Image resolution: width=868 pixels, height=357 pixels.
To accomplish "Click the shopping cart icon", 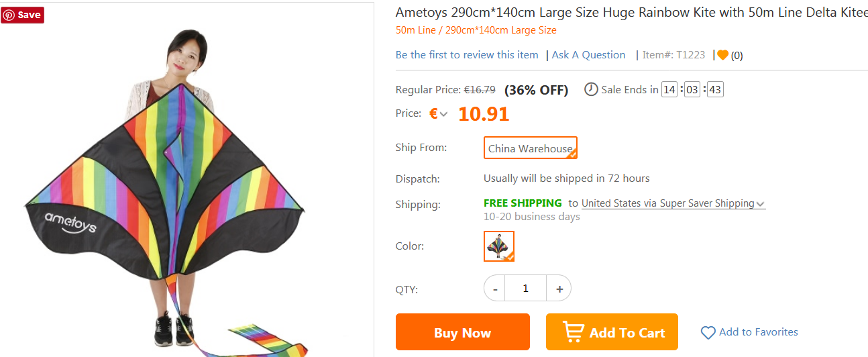I will pyautogui.click(x=573, y=331).
